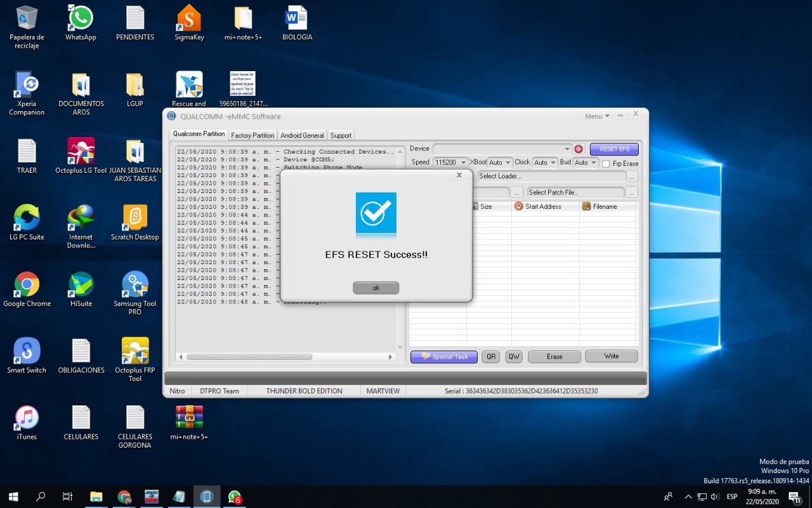Select the HiSuite desktop shortcut
This screenshot has width=812, height=508.
pyautogui.click(x=81, y=290)
